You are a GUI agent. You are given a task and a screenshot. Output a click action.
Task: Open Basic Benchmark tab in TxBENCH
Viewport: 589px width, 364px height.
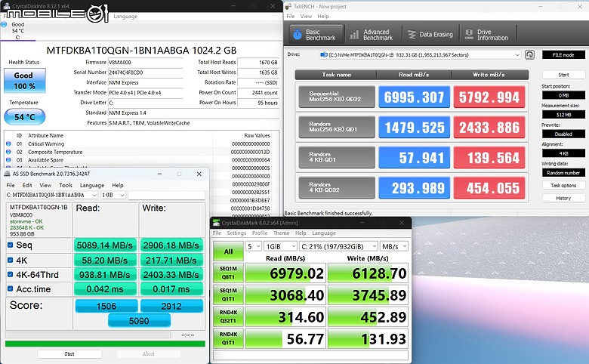pos(316,35)
